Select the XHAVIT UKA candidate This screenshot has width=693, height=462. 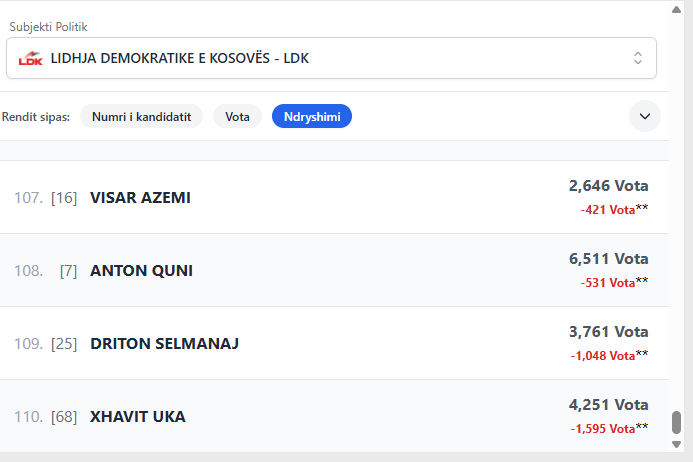[x=137, y=417]
